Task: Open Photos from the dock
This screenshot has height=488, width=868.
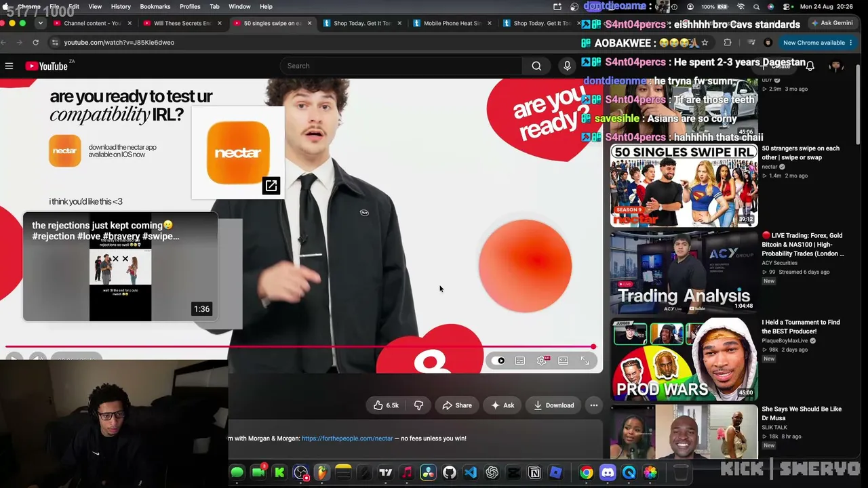Action: pos(650,472)
